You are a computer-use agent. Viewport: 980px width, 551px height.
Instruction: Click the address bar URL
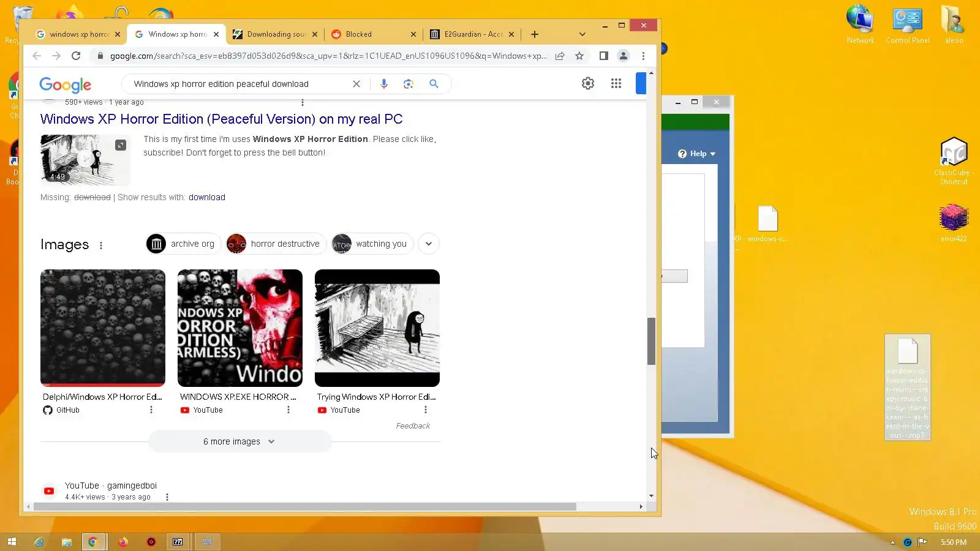[328, 56]
